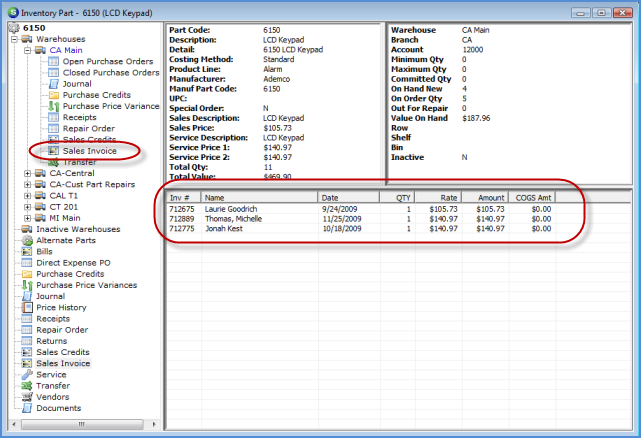
Task: Click the Bills icon in the tree
Action: tap(27, 251)
